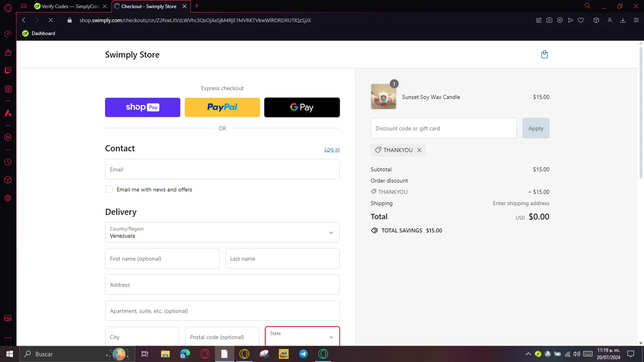Image resolution: width=644 pixels, height=362 pixels.
Task: Open GX Control speedometer in sidebar
Action: [8, 34]
